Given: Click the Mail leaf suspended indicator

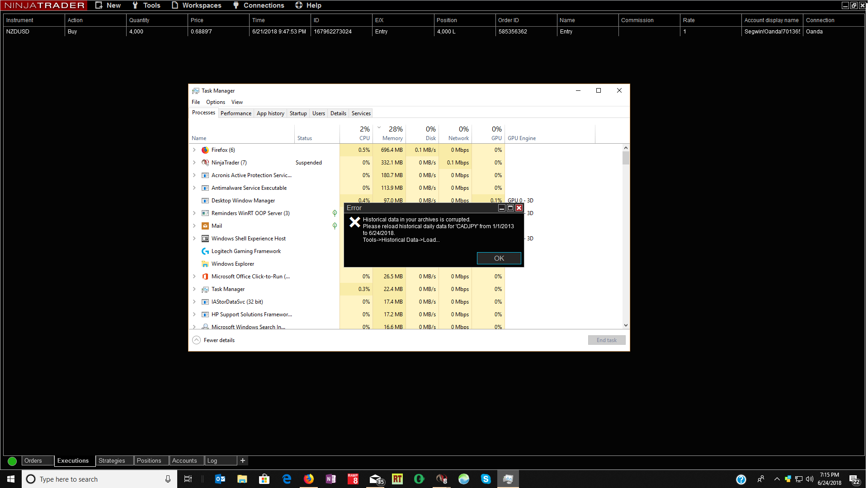Looking at the screenshot, I should [x=335, y=226].
